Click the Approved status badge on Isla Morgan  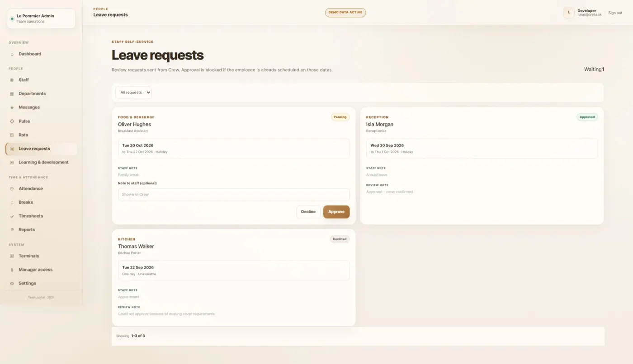coord(587,117)
